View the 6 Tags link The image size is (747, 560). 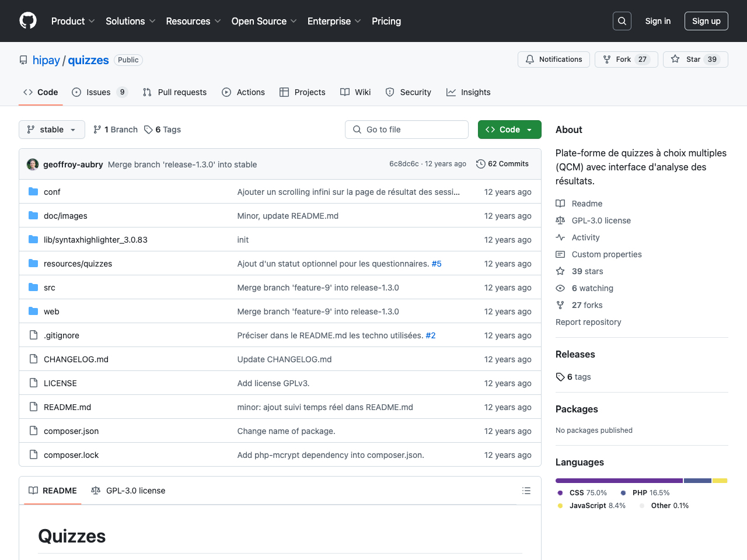coord(163,129)
